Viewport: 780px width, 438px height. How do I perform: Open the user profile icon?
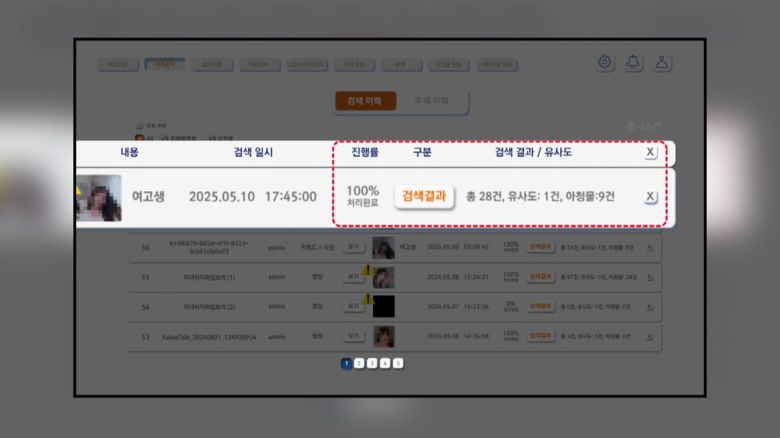[x=662, y=63]
